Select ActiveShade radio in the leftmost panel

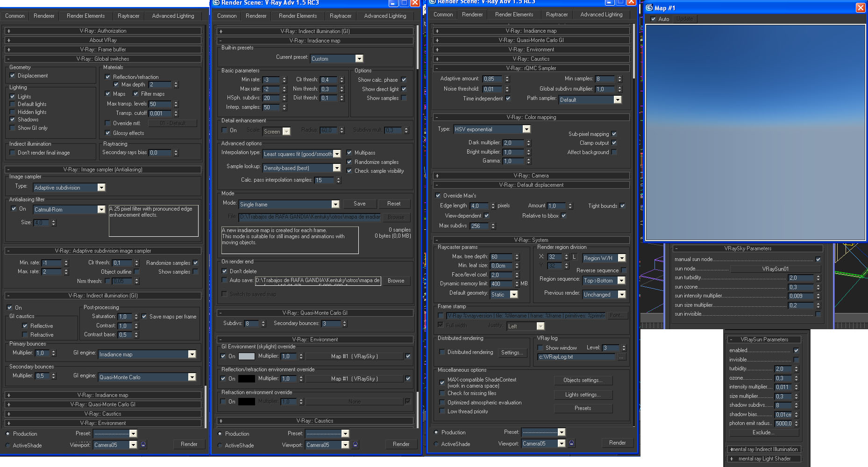point(7,446)
